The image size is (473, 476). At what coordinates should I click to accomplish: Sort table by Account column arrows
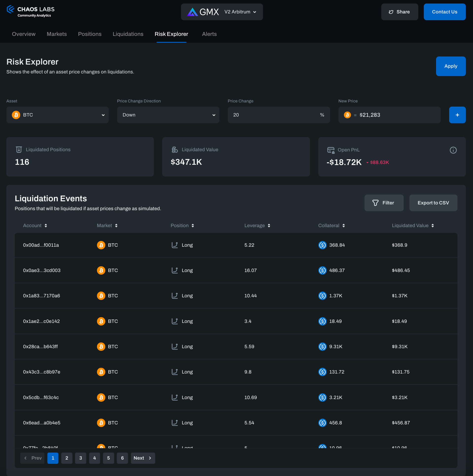tap(46, 225)
